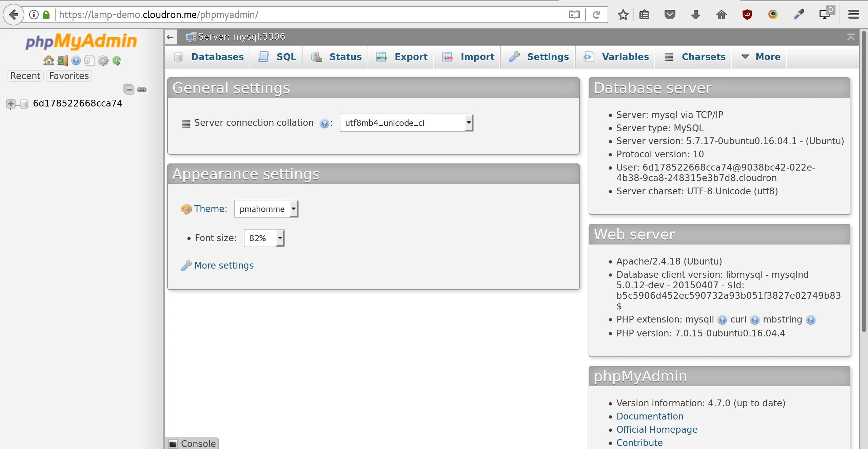Save page with the Pocket icon
This screenshot has width=868, height=449.
tap(670, 15)
